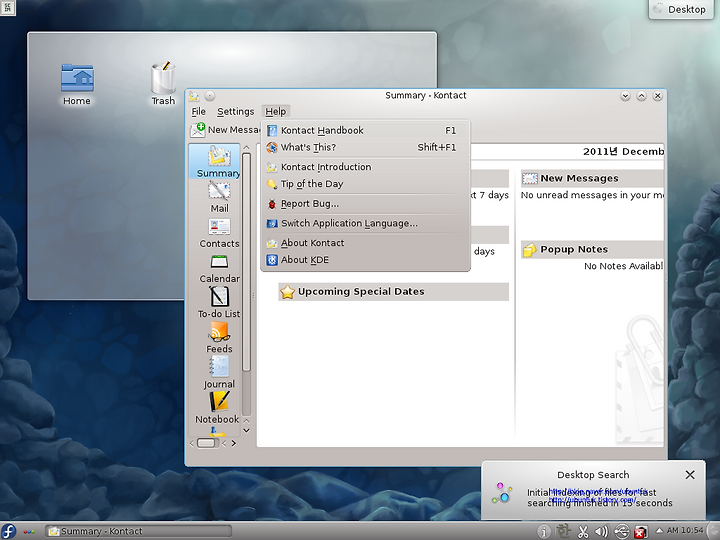Click the Popup Notes folder icon

pos(529,250)
